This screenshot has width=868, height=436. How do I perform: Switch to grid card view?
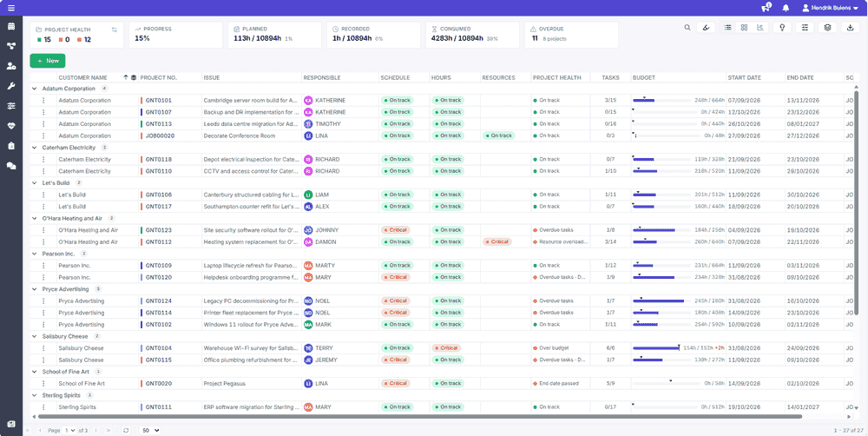(x=744, y=28)
